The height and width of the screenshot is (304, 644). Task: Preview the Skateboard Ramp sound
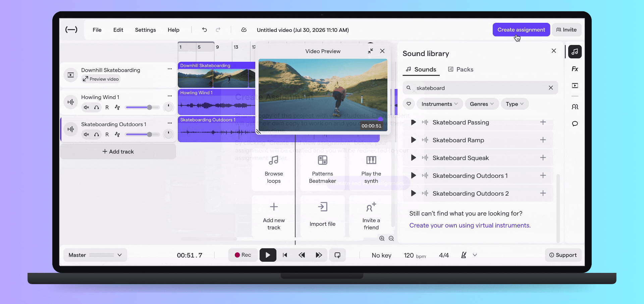414,140
